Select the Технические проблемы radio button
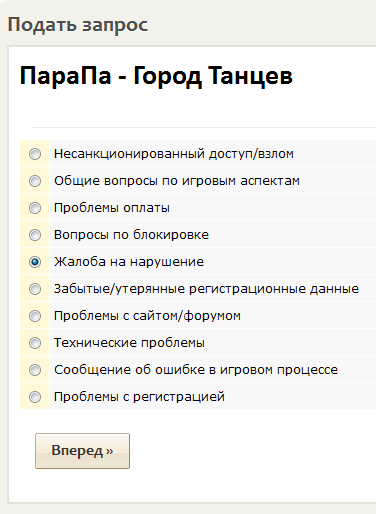 [x=35, y=343]
